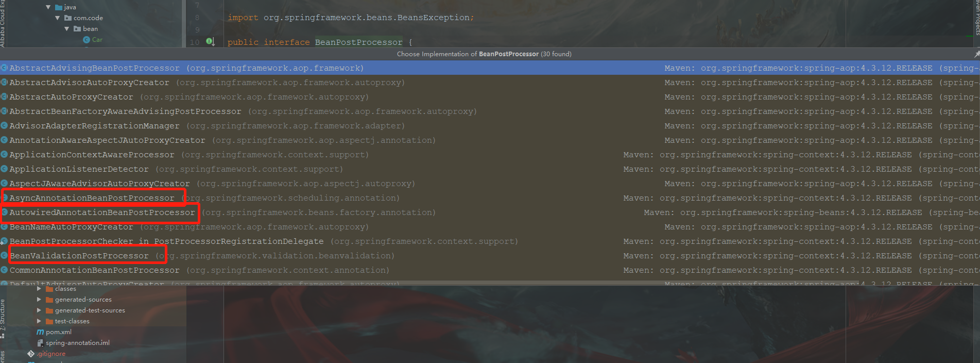Click the Choose Implementation popup title
Screen dimensions: 980x363
click(484, 54)
